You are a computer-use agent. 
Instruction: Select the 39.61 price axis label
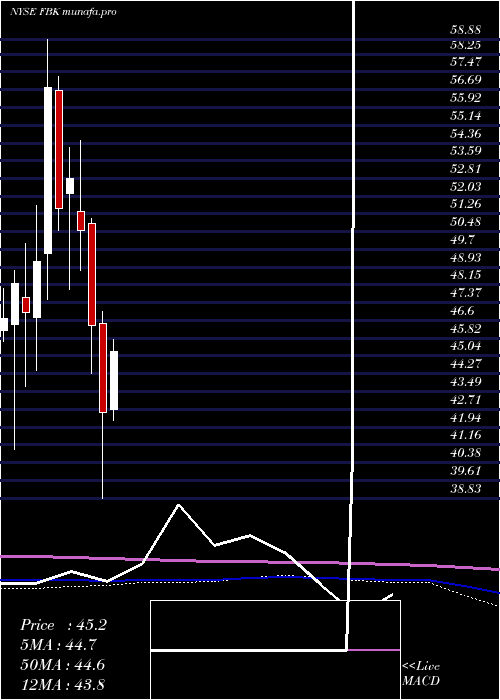[466, 471]
